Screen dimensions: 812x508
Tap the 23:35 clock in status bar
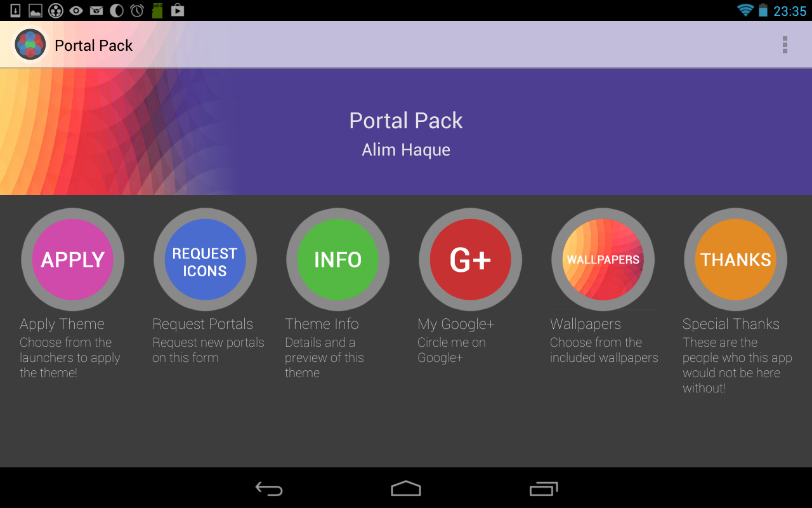click(x=790, y=11)
